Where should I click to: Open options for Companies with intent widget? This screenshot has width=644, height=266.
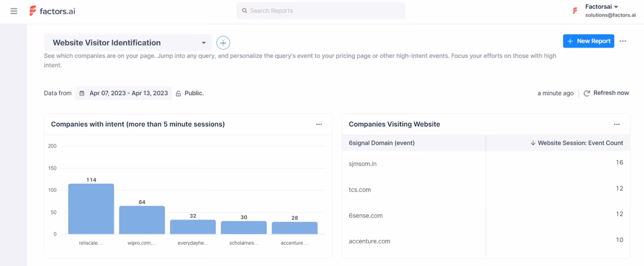coord(319,124)
